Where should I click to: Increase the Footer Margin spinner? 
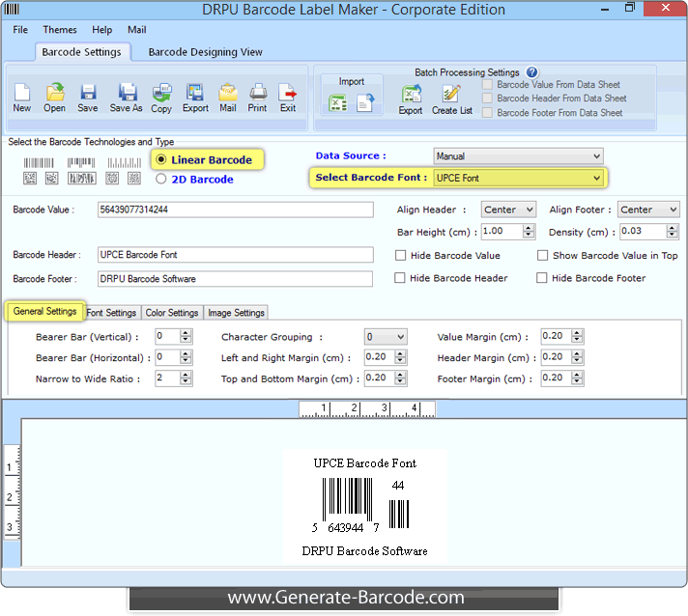tap(577, 375)
